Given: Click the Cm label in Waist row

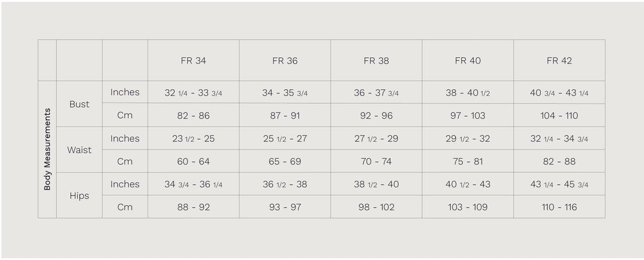Looking at the screenshot, I should pyautogui.click(x=125, y=161).
